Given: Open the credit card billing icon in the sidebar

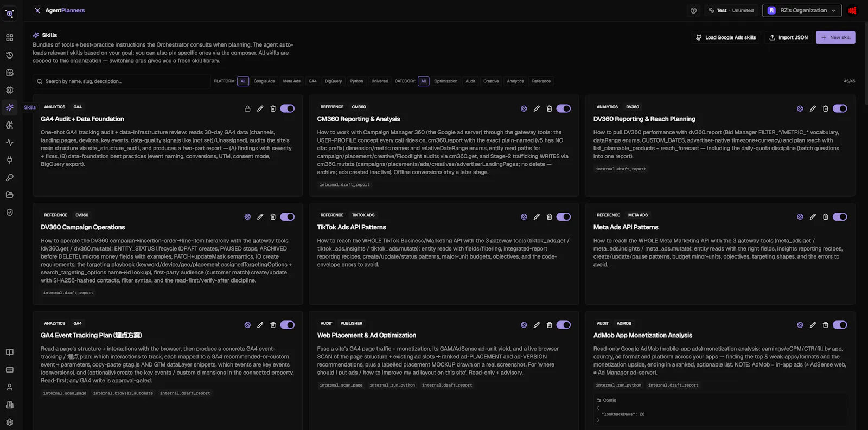Looking at the screenshot, I should point(10,370).
